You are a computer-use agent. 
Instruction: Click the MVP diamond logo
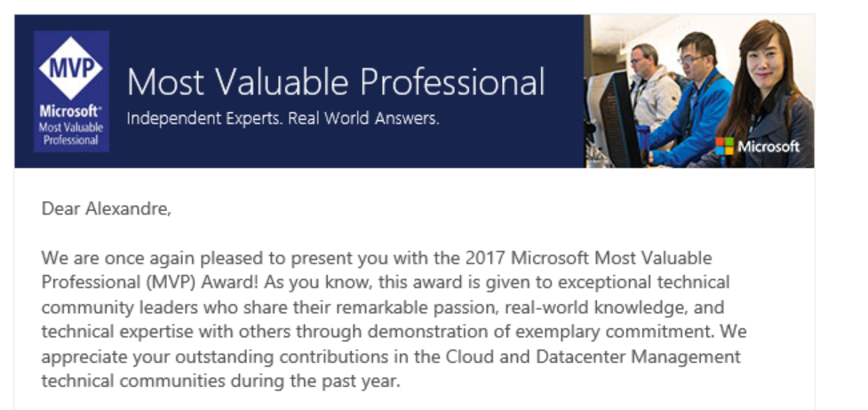click(70, 68)
